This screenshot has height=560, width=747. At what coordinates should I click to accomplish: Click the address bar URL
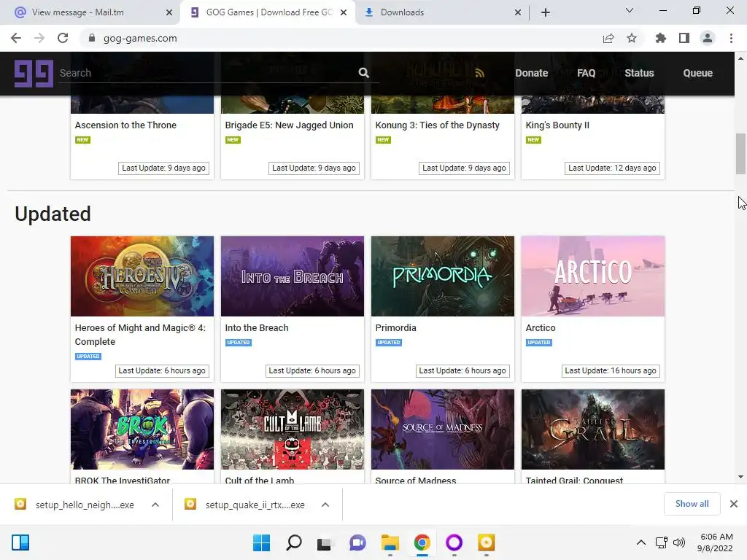point(140,38)
